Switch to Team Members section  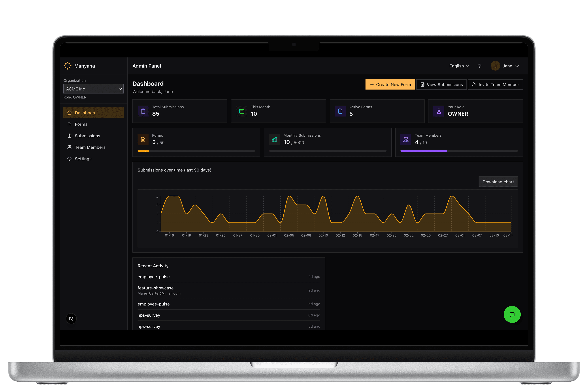(90, 147)
